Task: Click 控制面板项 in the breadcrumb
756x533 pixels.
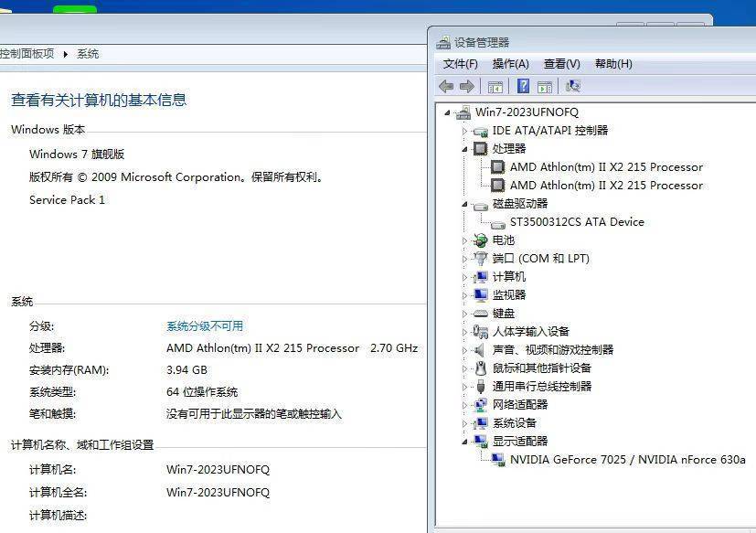Action: (27, 54)
